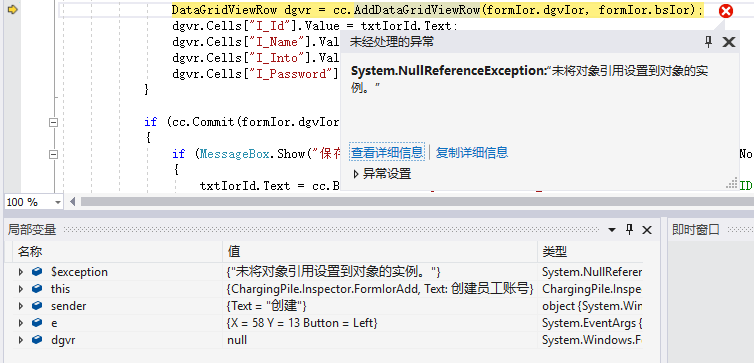Collapse the if cc.Commit code block
Viewport: 754px width, 363px height.
(53, 123)
